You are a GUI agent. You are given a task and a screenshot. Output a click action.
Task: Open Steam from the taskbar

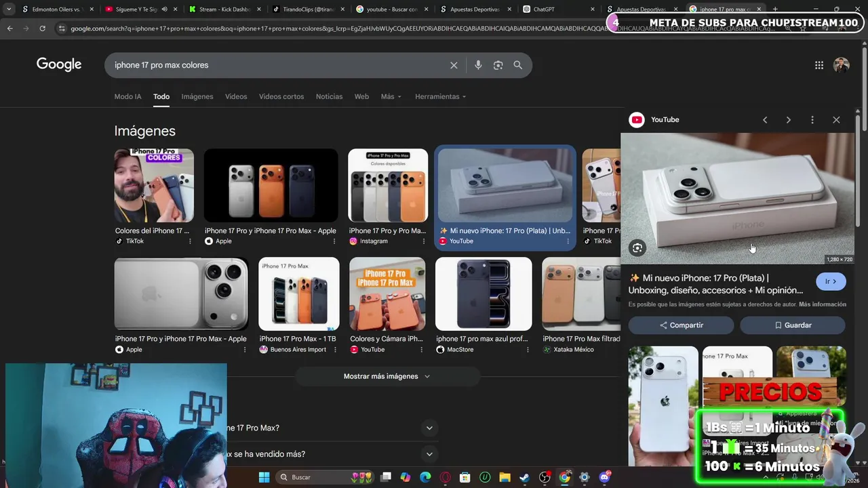click(x=524, y=477)
